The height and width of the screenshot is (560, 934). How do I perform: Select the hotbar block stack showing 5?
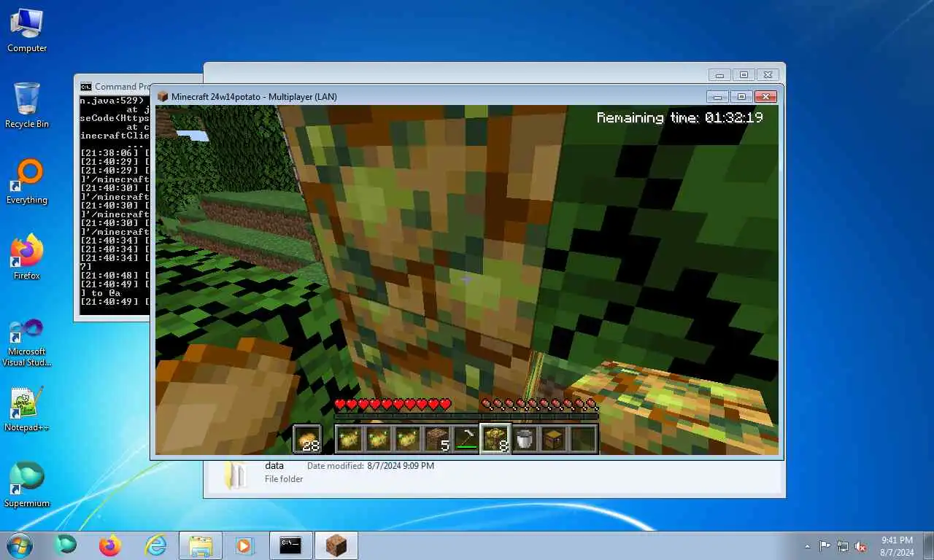point(437,439)
